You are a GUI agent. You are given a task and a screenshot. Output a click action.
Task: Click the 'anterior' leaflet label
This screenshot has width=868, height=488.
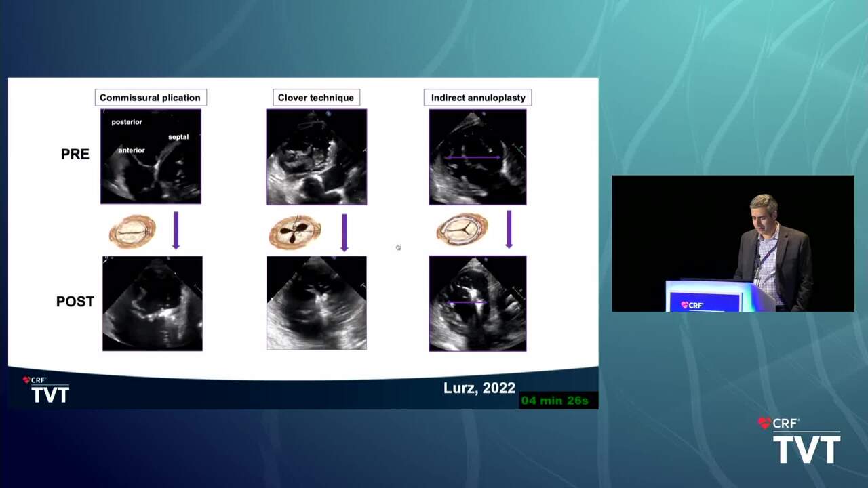tap(132, 150)
